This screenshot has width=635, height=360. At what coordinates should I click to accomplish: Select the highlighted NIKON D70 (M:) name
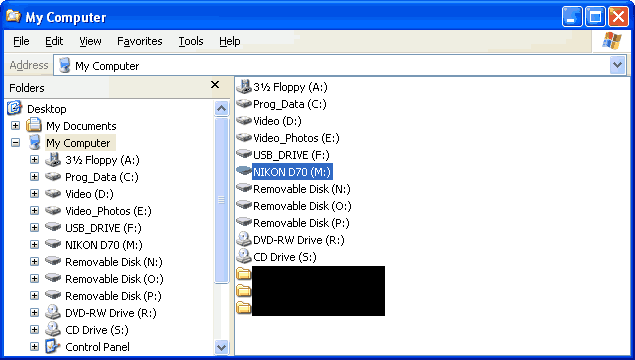(x=292, y=172)
